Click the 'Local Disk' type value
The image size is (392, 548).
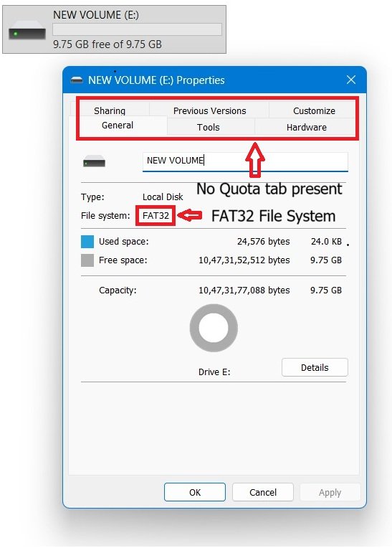coord(163,197)
